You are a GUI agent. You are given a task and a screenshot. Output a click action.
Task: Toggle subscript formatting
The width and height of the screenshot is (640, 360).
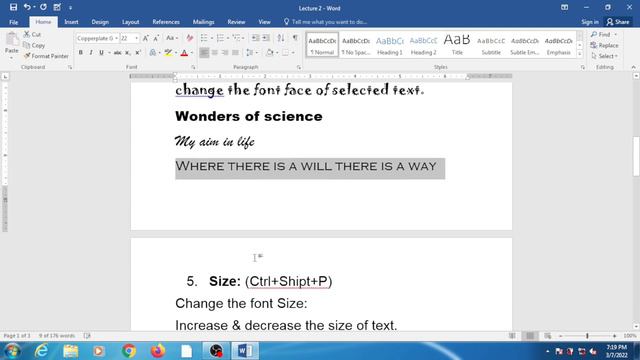128,53
